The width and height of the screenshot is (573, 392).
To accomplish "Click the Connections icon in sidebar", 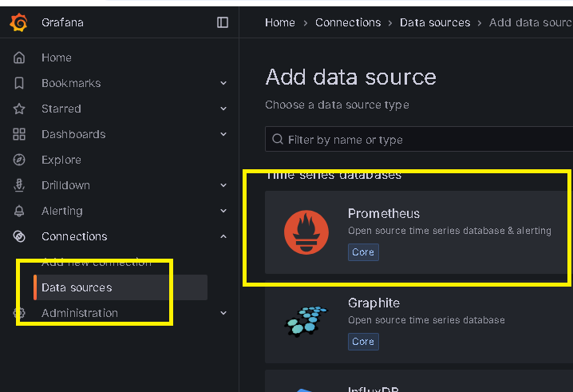I will coord(19,236).
